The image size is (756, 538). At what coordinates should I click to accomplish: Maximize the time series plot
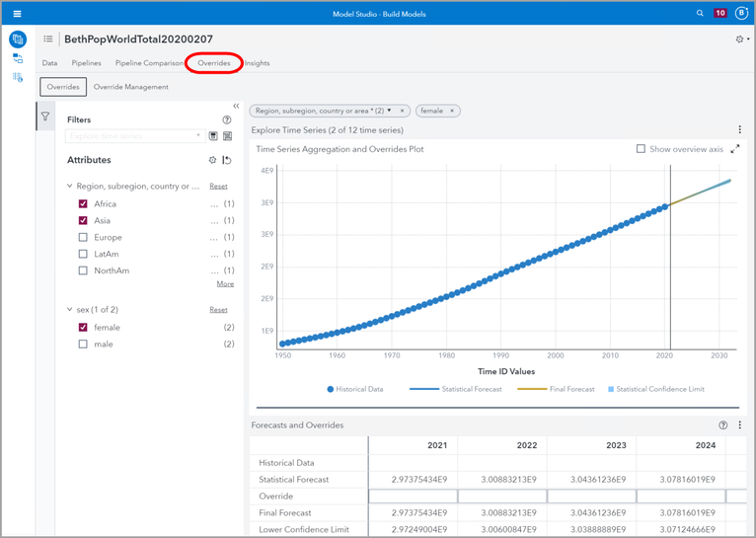click(735, 149)
